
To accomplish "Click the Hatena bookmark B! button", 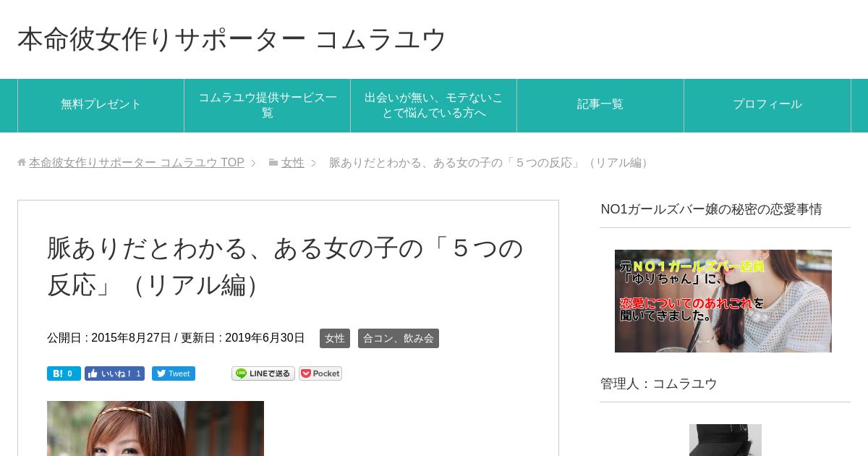I will (x=64, y=373).
